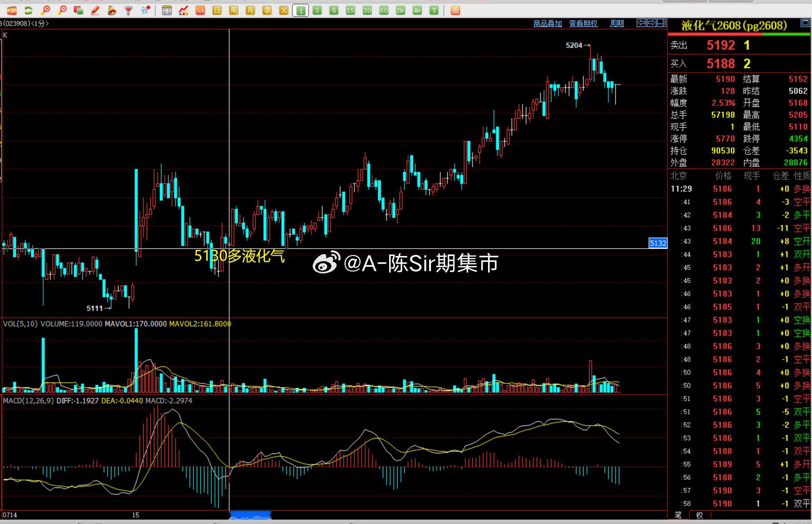
Task: Click the 涨停 price 5770
Action: click(x=725, y=139)
